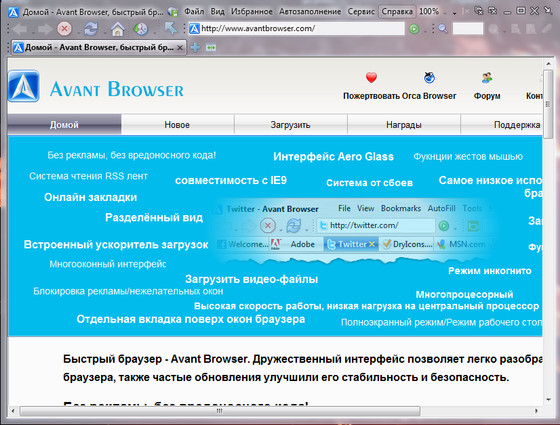This screenshot has height=425, width=560.
Task: Click the green arrows icon beside new tab
Action: tap(211, 48)
